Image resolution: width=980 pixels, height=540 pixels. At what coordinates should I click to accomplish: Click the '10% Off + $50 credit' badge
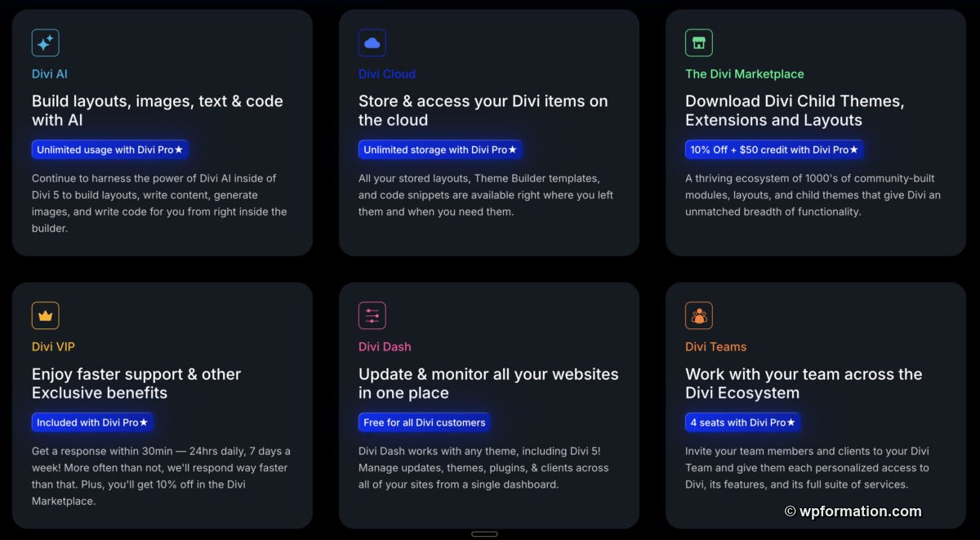point(774,150)
